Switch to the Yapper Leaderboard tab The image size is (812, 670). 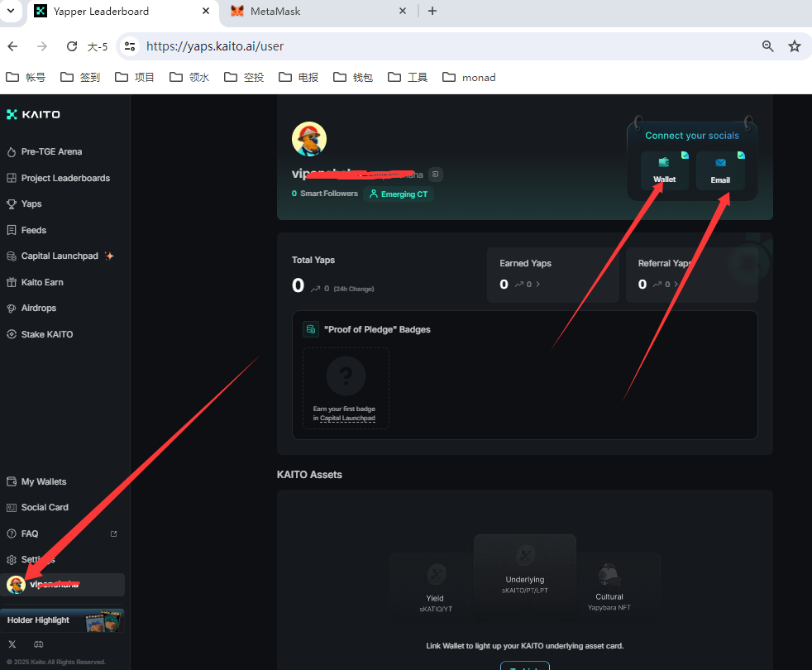coord(122,12)
